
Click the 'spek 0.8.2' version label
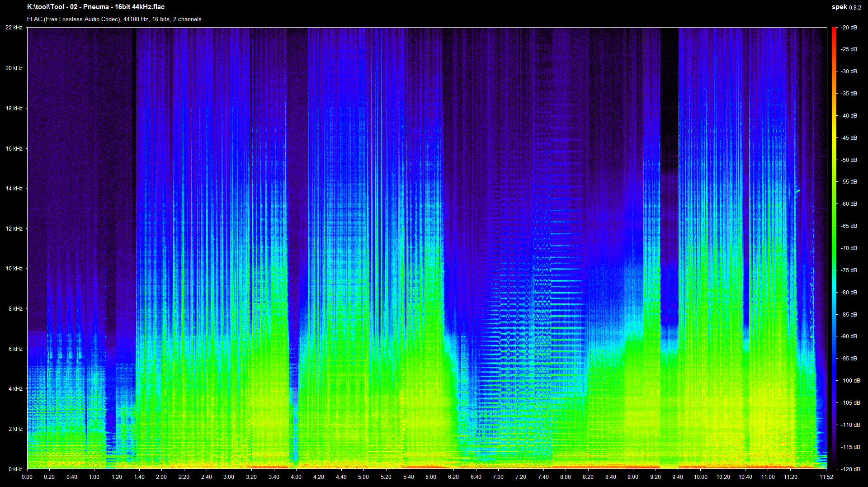tap(846, 7)
